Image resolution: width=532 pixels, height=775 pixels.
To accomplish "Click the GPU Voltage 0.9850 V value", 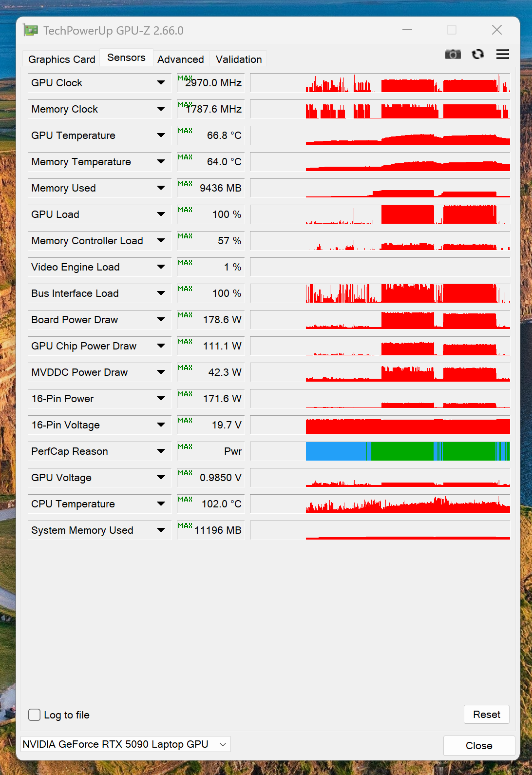I will (x=210, y=478).
